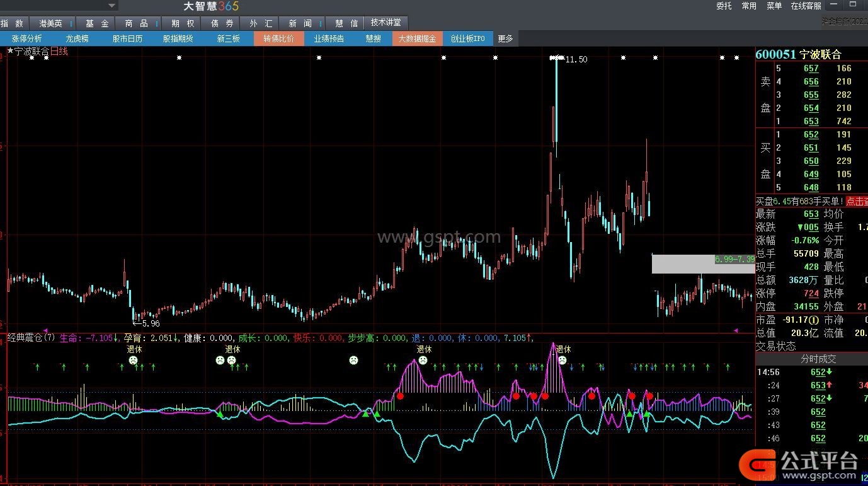The height and width of the screenshot is (486, 868).
Task: Click the 孕育: 2.051 indicator value
Action: 151,338
